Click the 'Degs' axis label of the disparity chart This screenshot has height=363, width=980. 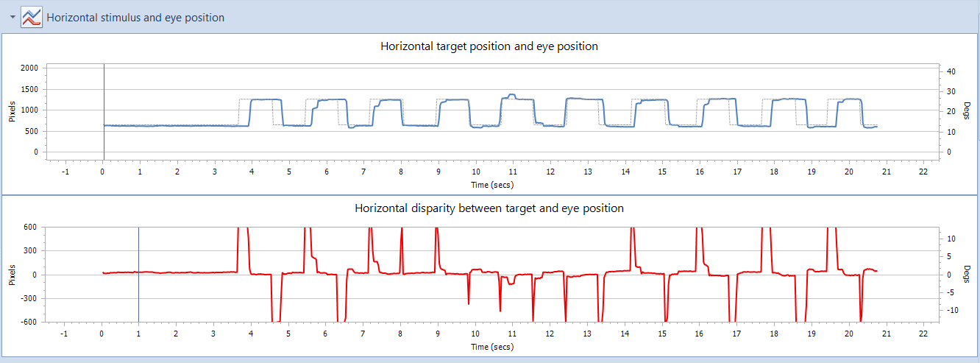click(967, 275)
